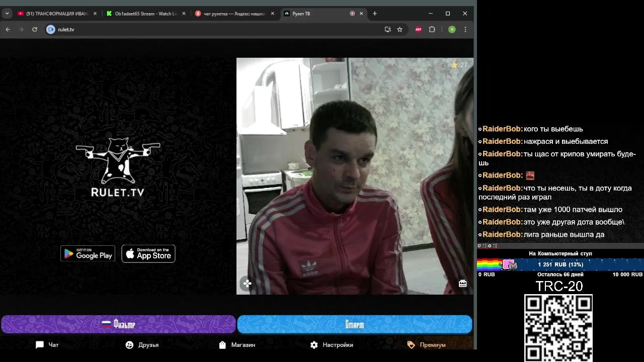
Task: Close the чат рулетка Яндекс tab
Action: (273, 14)
